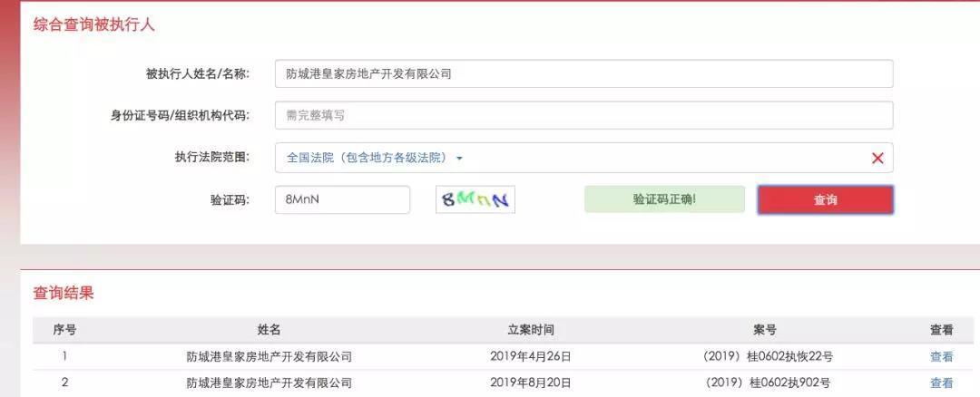Viewport: 980px width, 397px height.
Task: Click the first row company name
Action: coord(269,357)
